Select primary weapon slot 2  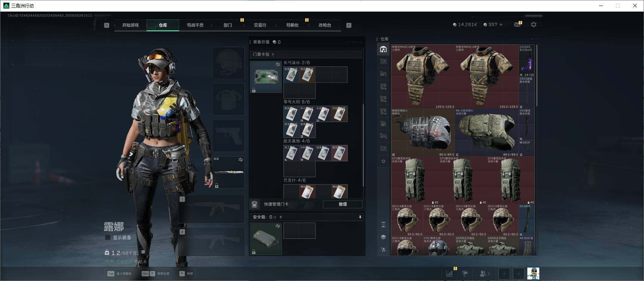point(211,241)
